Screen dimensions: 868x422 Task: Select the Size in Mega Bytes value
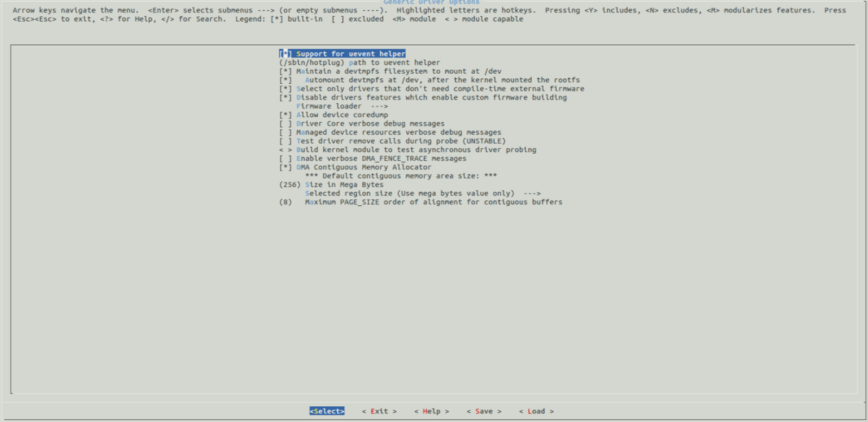(331, 184)
